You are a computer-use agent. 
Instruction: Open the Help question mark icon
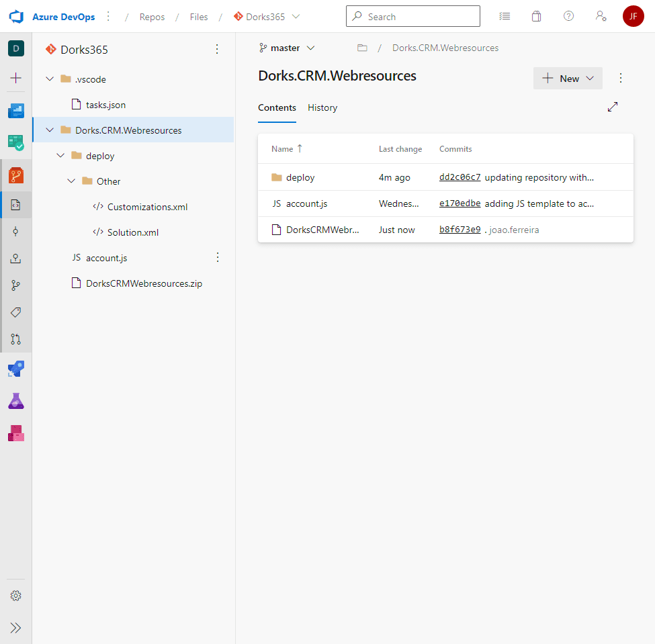(x=568, y=16)
